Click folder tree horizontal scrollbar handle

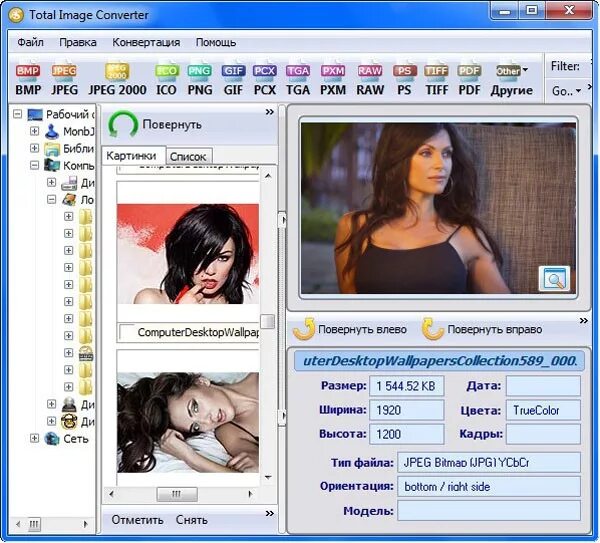pos(34,524)
